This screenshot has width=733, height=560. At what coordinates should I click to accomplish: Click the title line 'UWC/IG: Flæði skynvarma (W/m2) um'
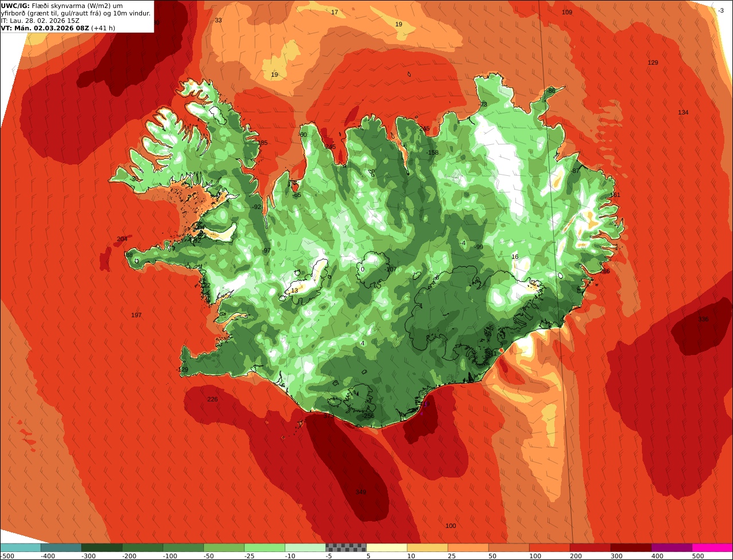(x=62, y=6)
